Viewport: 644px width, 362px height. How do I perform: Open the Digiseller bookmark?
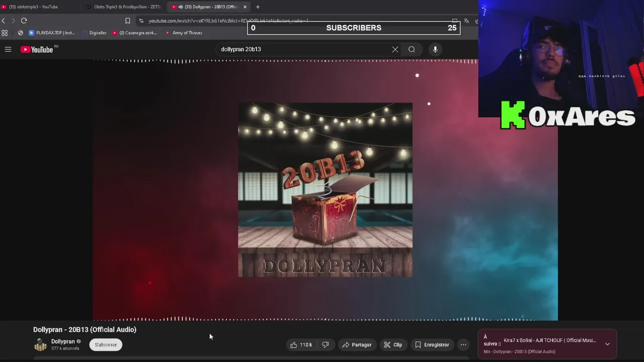click(95, 33)
